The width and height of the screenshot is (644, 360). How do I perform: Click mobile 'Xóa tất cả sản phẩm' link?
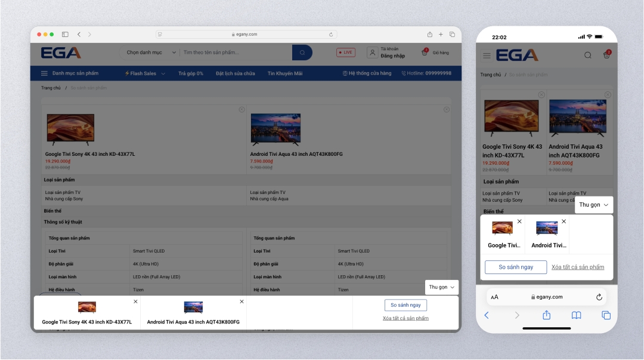tap(578, 267)
